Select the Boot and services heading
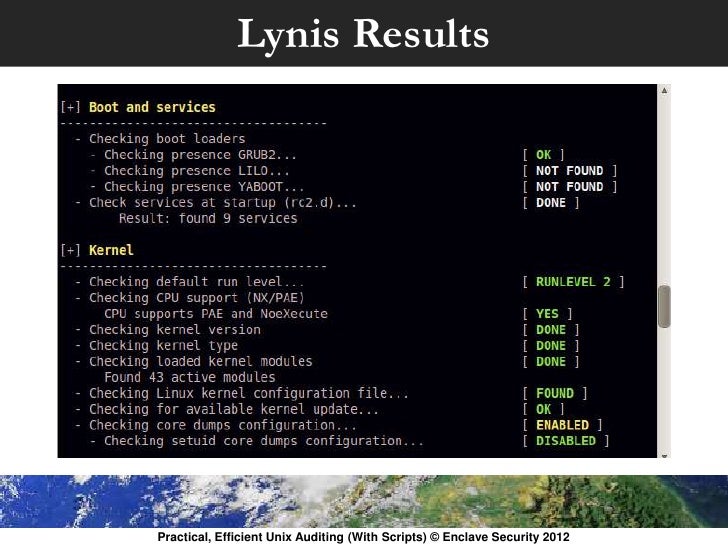Viewport: 728px width, 546px height. pyautogui.click(x=152, y=107)
